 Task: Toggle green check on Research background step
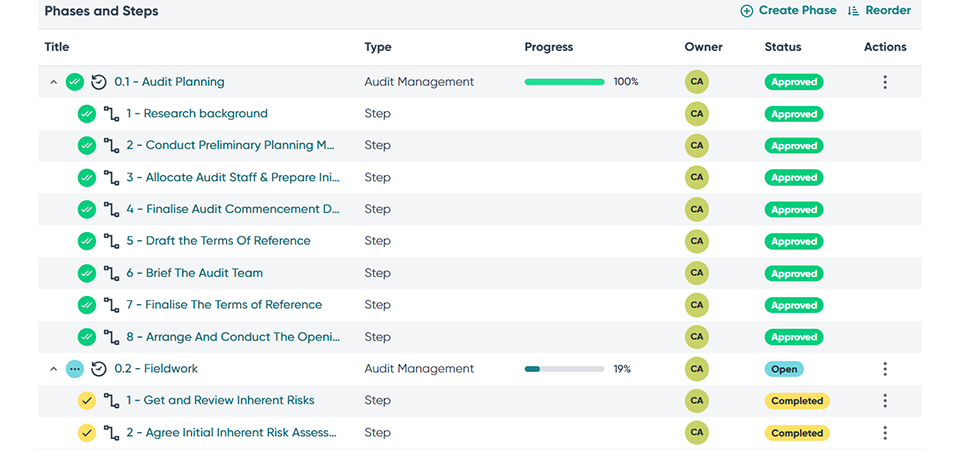(87, 114)
